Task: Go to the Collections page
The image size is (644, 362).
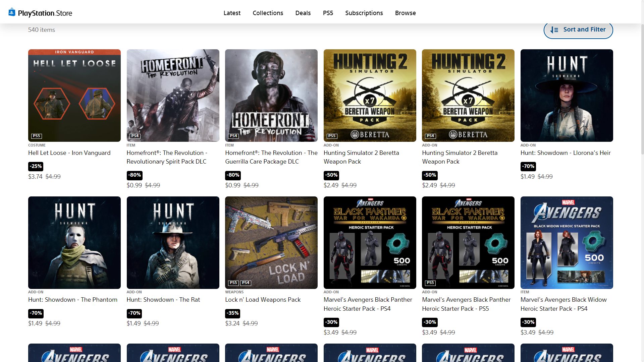Action: [268, 13]
